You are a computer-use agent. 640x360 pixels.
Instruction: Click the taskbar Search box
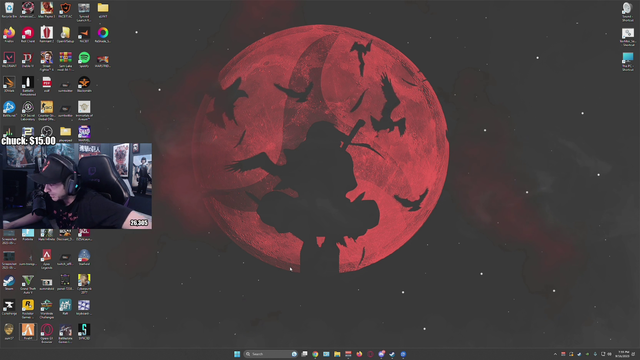tap(271, 354)
